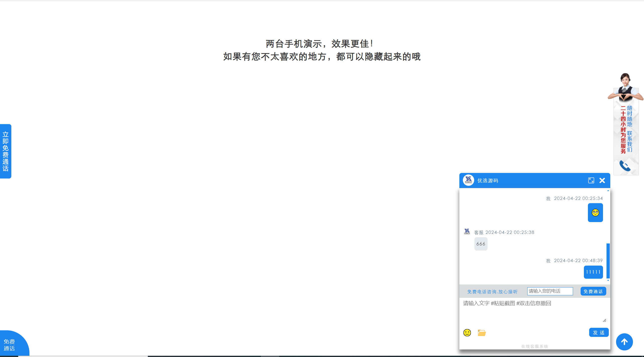
Task: Send the message with 发送 button
Action: [599, 332]
